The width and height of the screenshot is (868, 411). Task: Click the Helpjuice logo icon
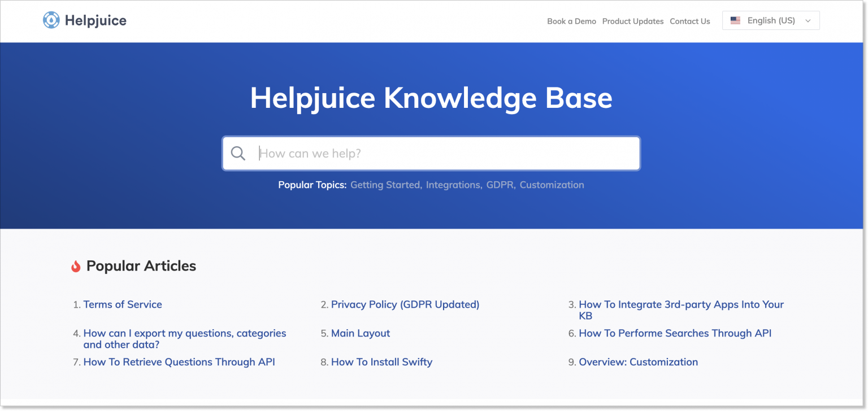(50, 20)
